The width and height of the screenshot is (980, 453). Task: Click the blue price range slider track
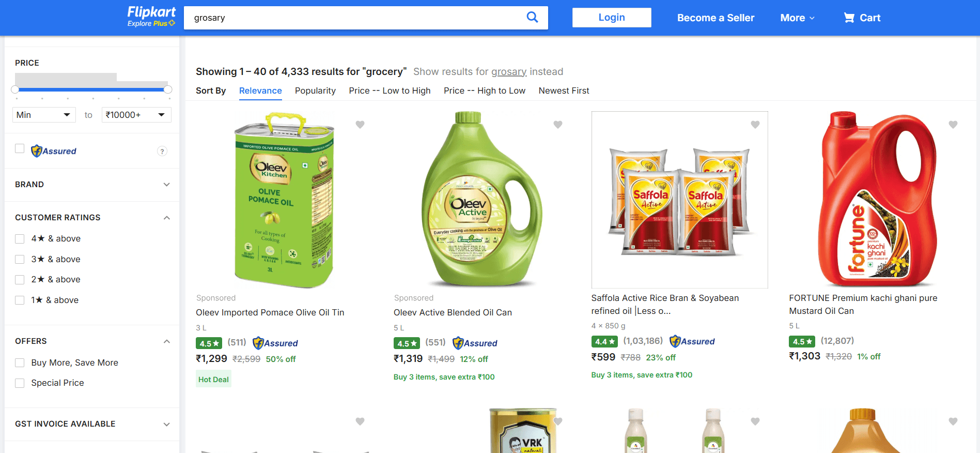tap(91, 89)
